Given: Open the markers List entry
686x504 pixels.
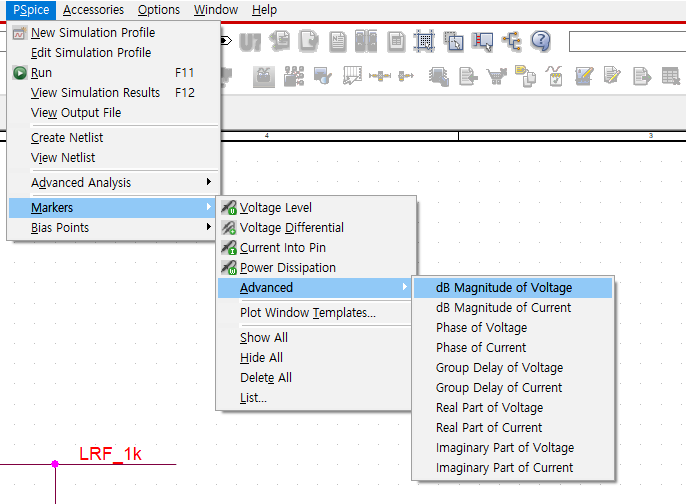Looking at the screenshot, I should 315,398.
